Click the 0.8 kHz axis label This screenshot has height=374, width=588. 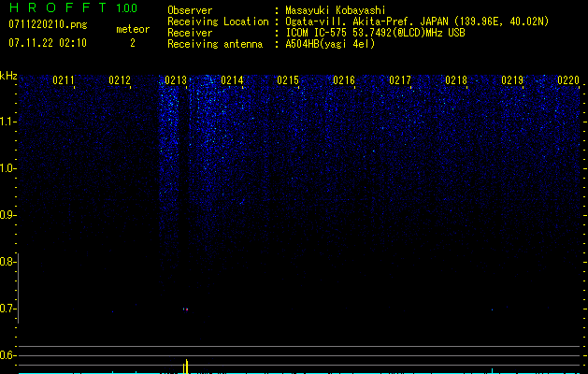pos(7,262)
